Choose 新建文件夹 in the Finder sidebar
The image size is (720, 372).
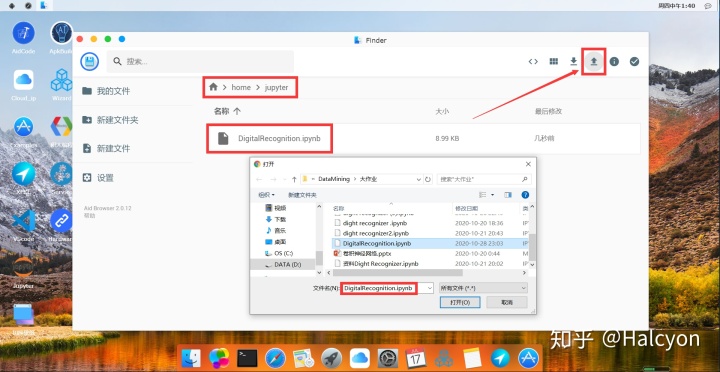pyautogui.click(x=110, y=120)
